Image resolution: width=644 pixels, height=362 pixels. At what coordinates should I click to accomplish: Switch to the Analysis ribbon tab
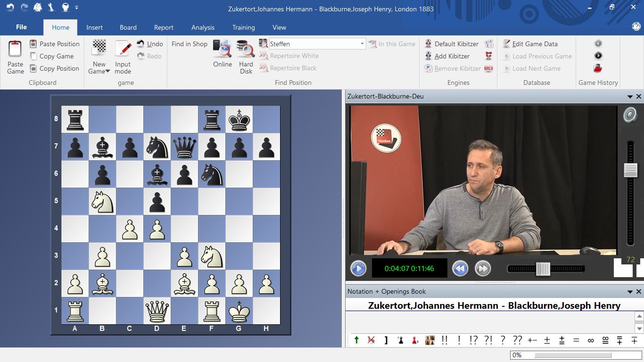203,27
